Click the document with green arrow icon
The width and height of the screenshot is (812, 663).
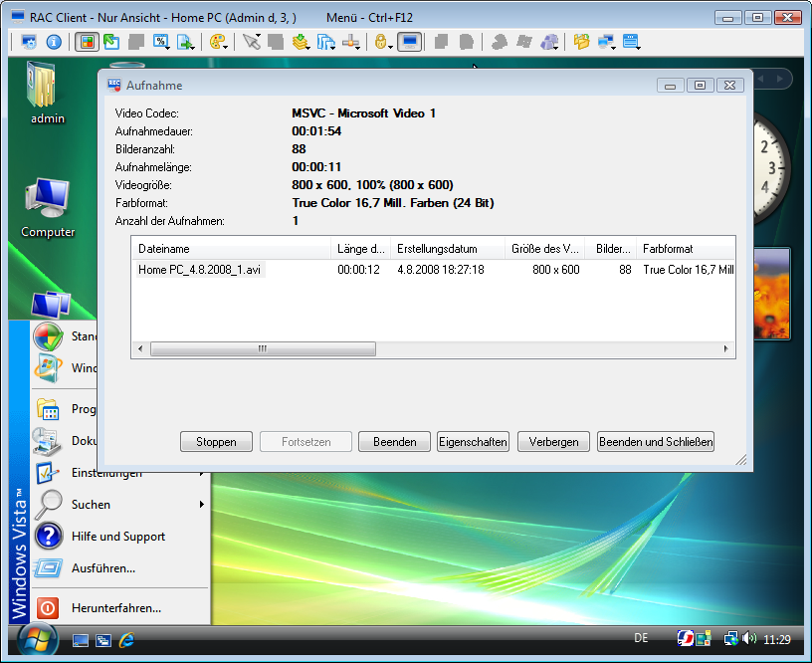click(x=185, y=42)
